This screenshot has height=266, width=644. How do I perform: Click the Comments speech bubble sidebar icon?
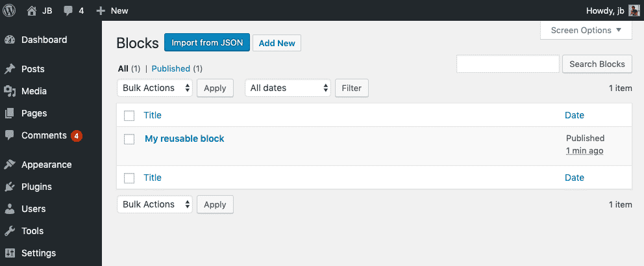tap(10, 135)
